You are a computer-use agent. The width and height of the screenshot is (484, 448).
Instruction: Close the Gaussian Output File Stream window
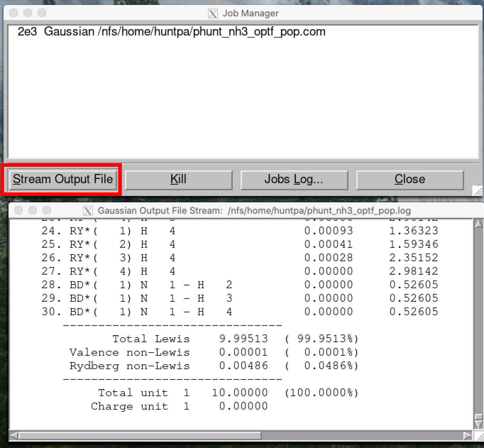(x=18, y=210)
